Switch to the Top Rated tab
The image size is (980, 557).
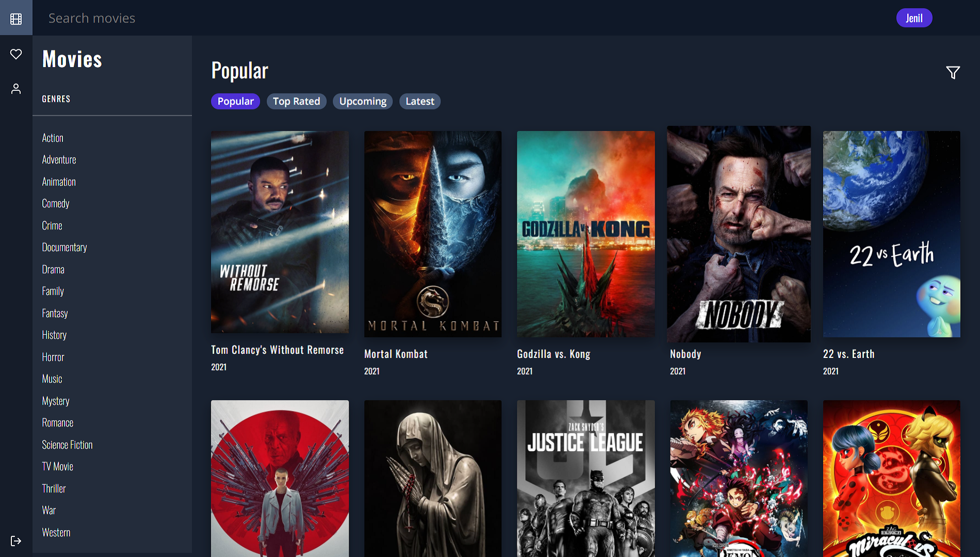click(x=297, y=101)
